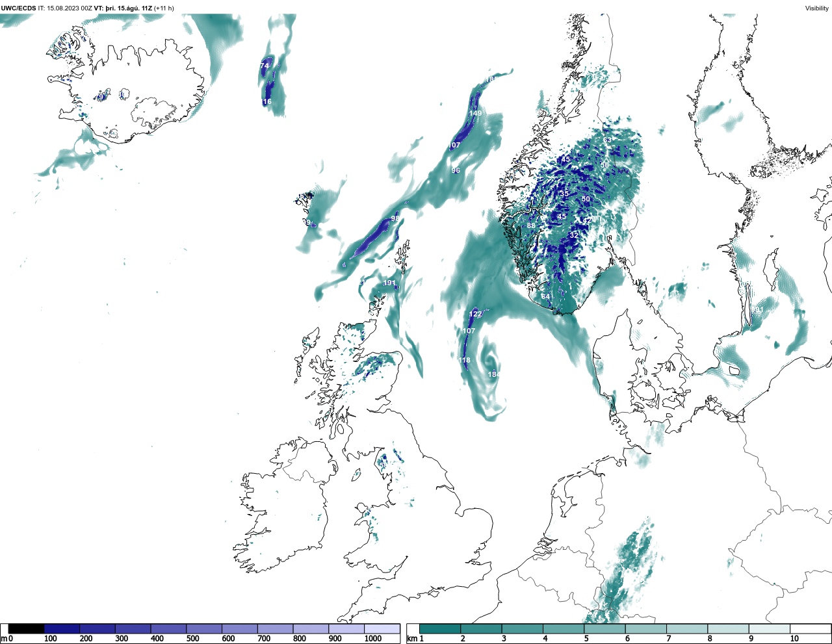Click the '64' value at southern Norway
The image size is (832, 644).
coord(545,296)
